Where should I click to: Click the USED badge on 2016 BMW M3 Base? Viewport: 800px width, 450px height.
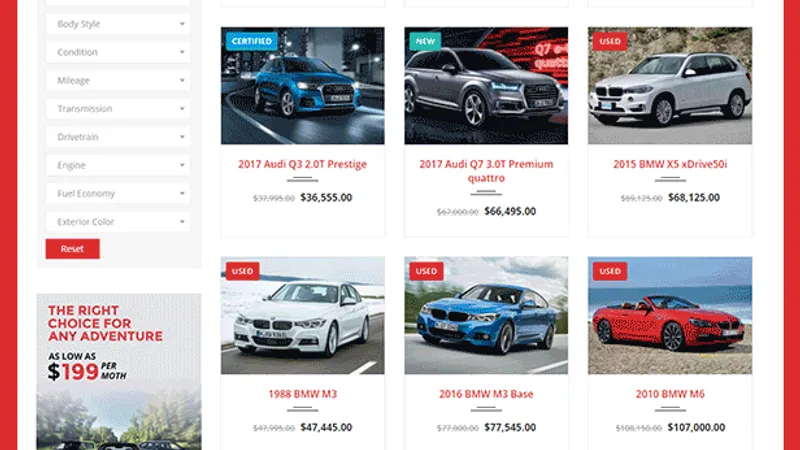[426, 271]
